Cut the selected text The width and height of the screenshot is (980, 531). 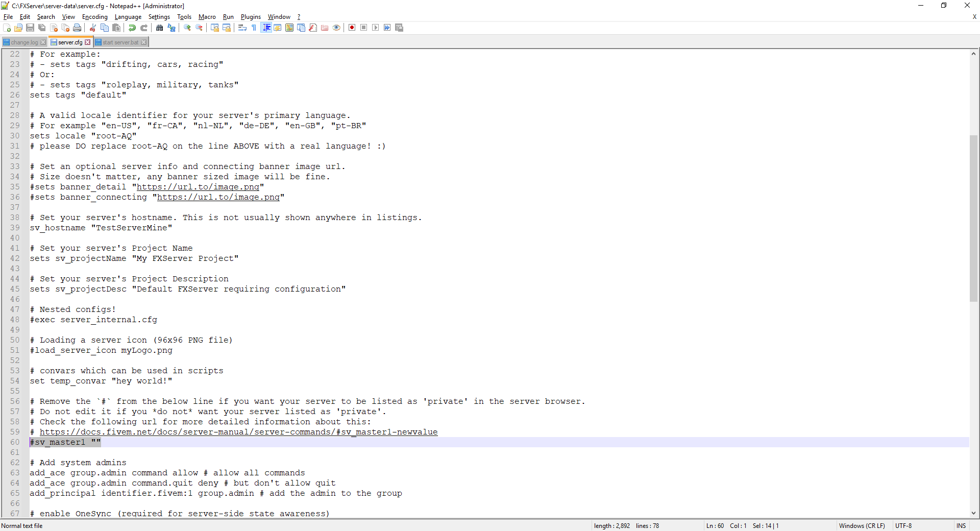[x=92, y=28]
